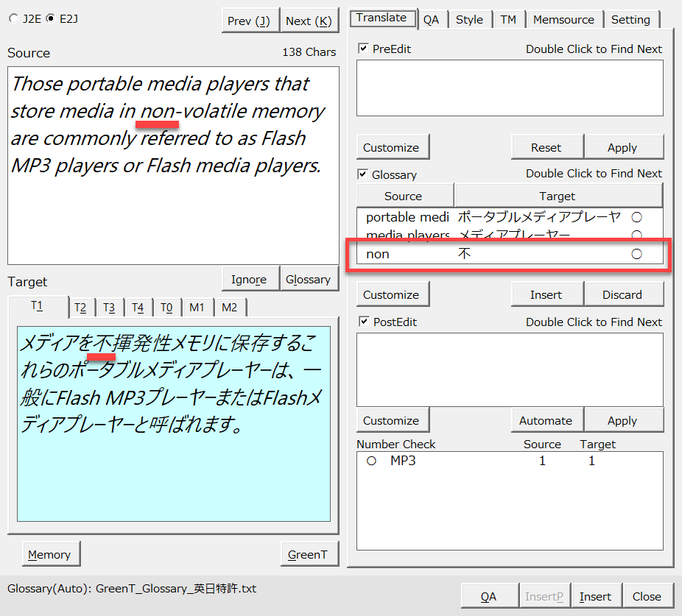
Task: Open the Memsource tab
Action: tap(565, 20)
